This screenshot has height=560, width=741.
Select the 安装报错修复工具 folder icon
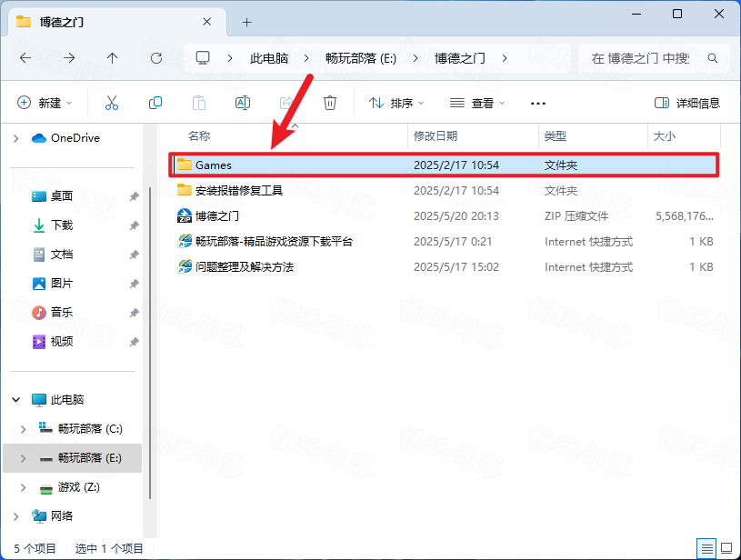click(x=185, y=190)
